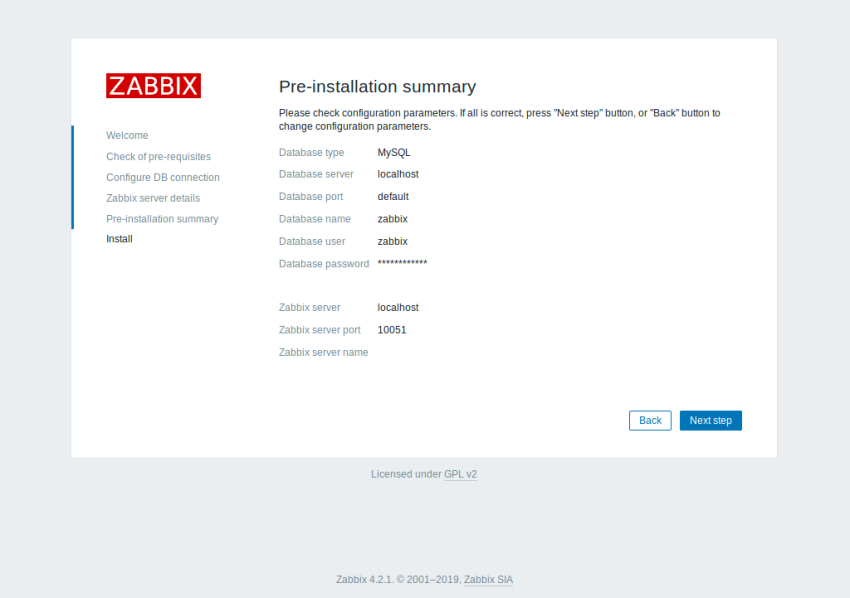Select the Install step in sidebar
The image size is (850, 598).
(x=119, y=239)
